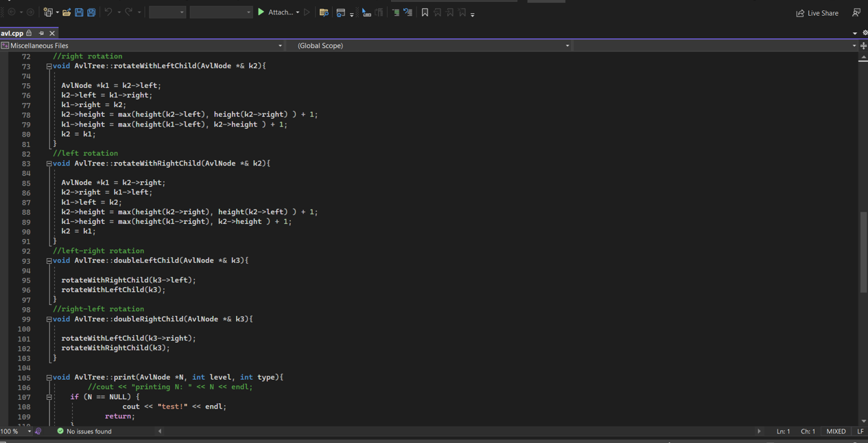Close the avl.cpp tab
The width and height of the screenshot is (868, 443).
point(52,33)
